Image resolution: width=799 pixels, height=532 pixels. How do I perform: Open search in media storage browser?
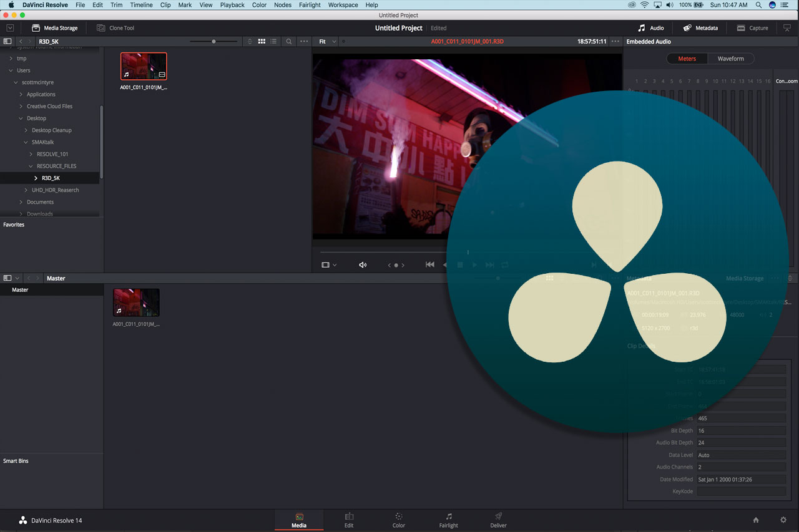(289, 41)
